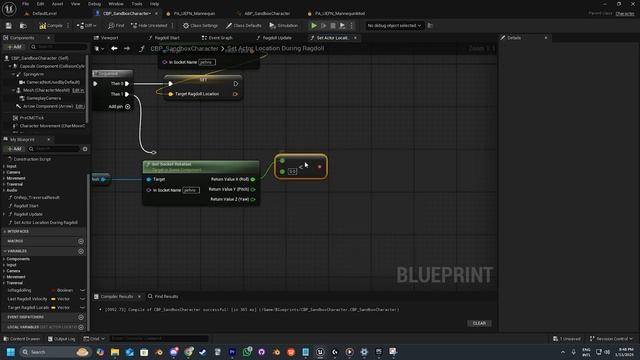Open Class Settings
640x360 pixels.
tap(200, 26)
